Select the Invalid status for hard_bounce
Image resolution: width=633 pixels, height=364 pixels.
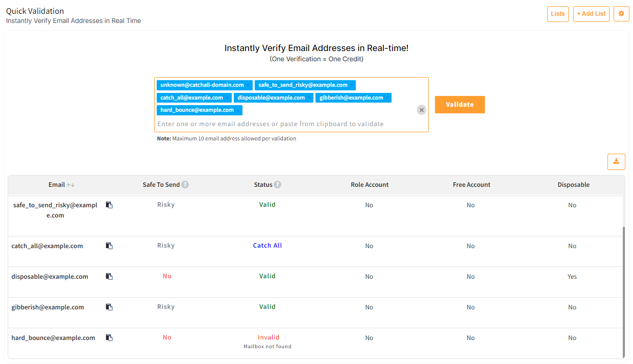[269, 337]
